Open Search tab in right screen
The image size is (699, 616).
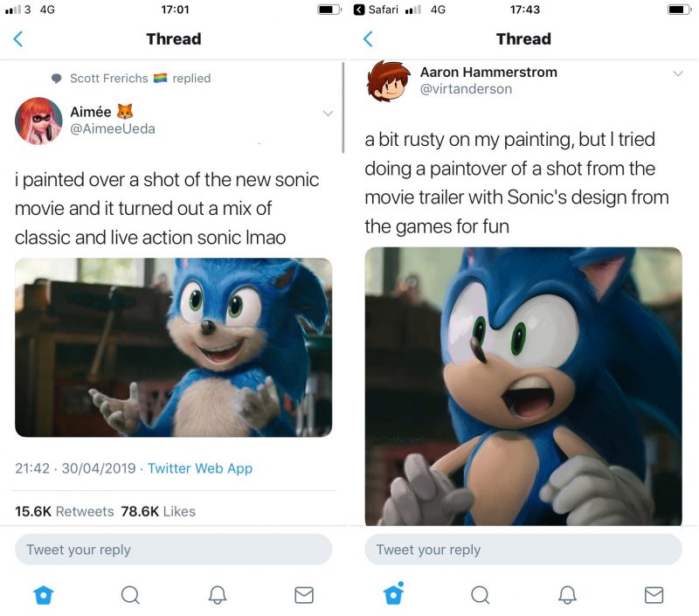coord(480,595)
